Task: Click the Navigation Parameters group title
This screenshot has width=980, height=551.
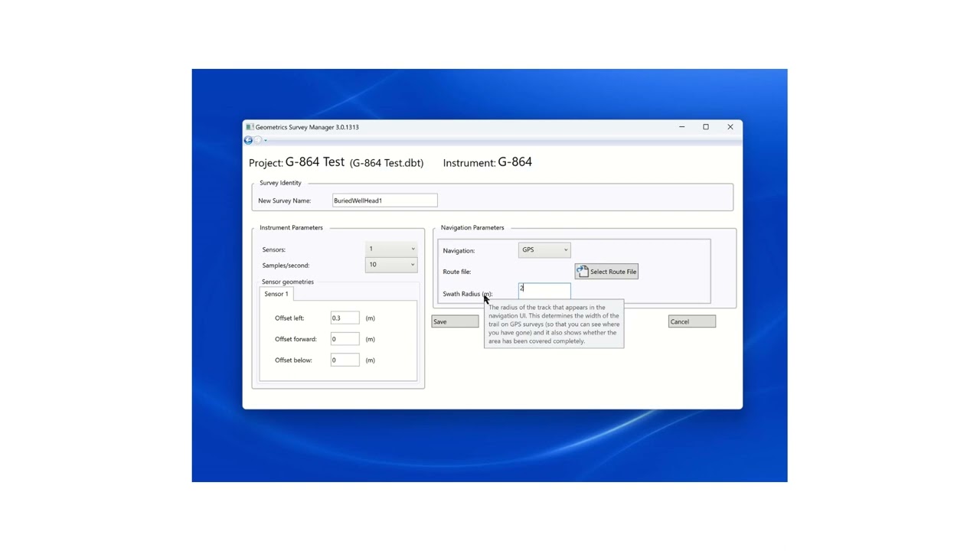Action: [x=472, y=227]
